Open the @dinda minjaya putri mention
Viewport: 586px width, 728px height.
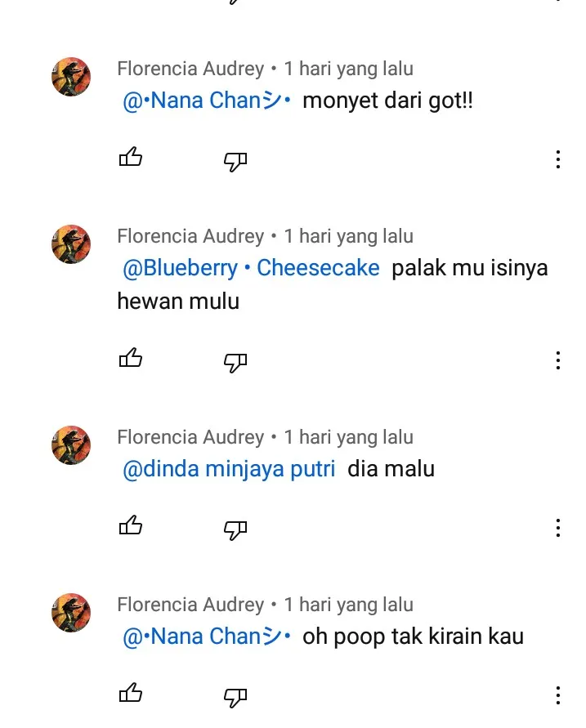[229, 469]
